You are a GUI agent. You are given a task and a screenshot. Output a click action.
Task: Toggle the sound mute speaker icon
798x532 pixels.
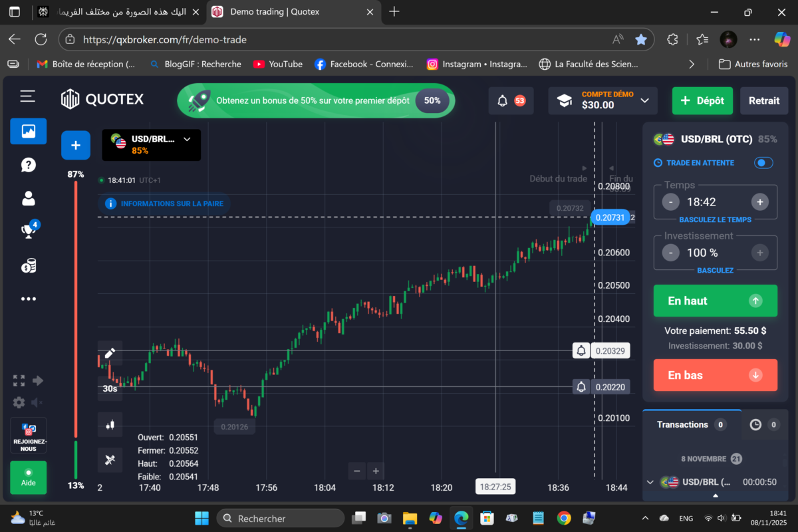[x=37, y=402]
